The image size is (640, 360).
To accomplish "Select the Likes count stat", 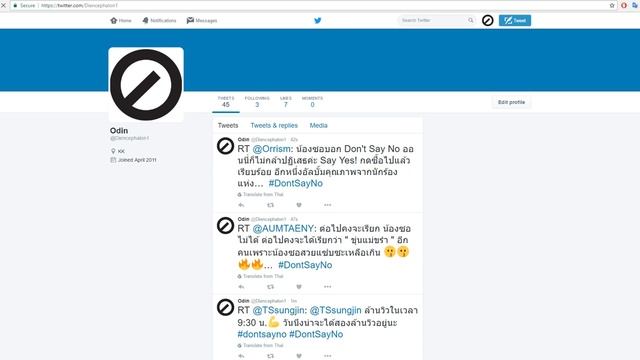I will click(286, 102).
